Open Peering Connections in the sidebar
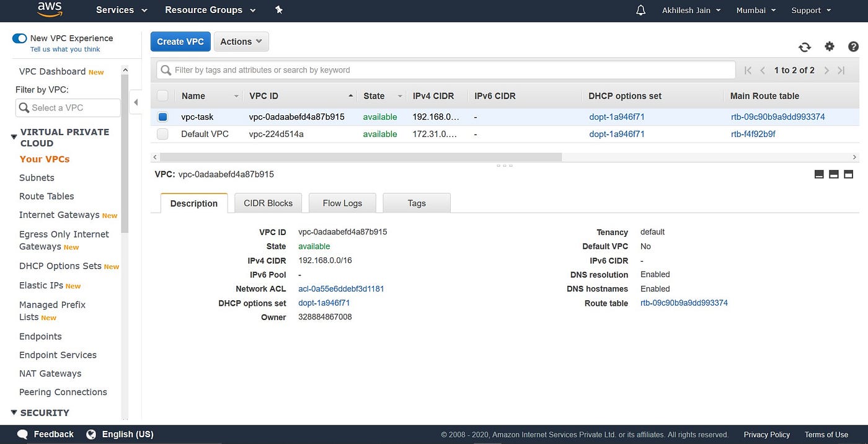The image size is (868, 444). pyautogui.click(x=63, y=392)
